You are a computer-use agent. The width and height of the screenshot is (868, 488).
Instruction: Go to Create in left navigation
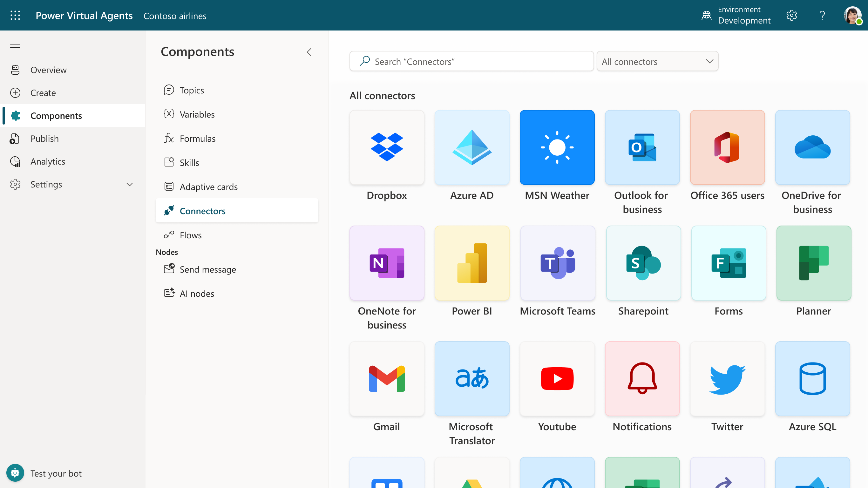pyautogui.click(x=72, y=93)
